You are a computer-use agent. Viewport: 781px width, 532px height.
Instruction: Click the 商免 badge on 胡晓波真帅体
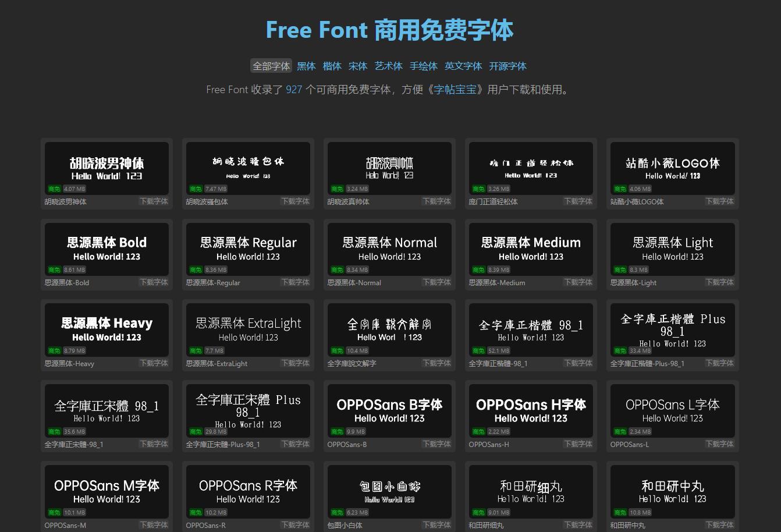[x=337, y=189]
